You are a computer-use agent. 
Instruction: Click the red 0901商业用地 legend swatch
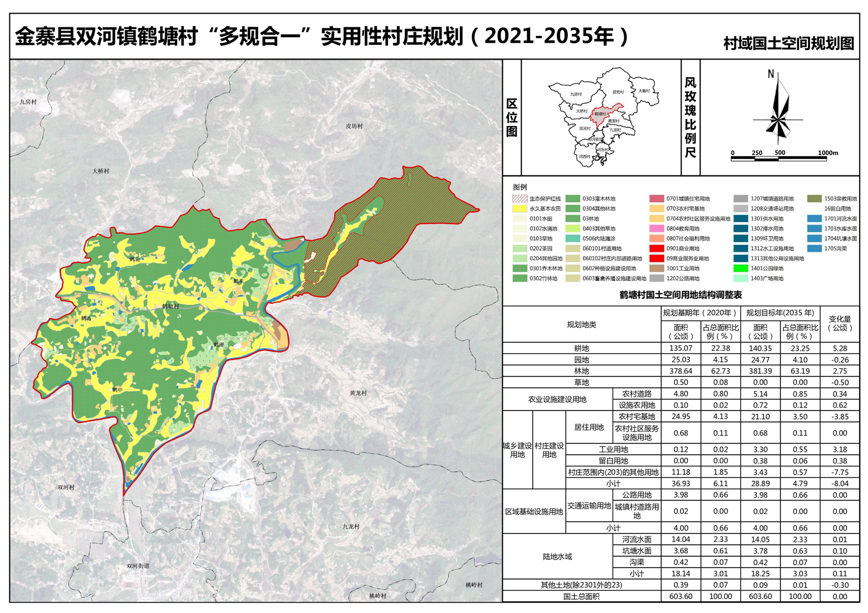point(656,249)
